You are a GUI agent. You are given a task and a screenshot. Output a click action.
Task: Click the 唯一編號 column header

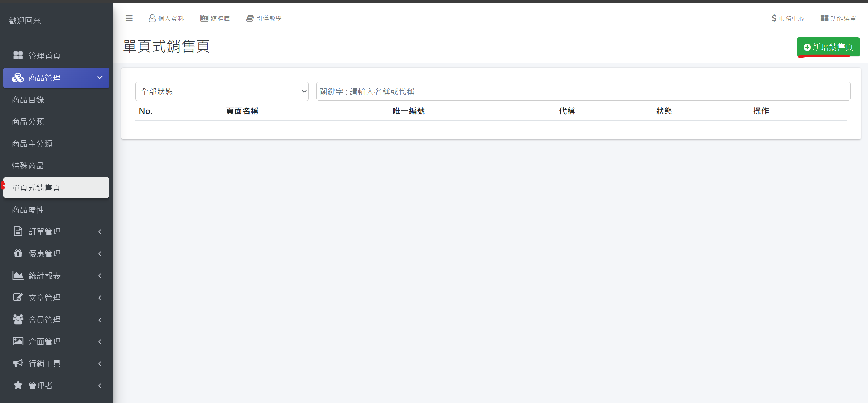(x=409, y=111)
